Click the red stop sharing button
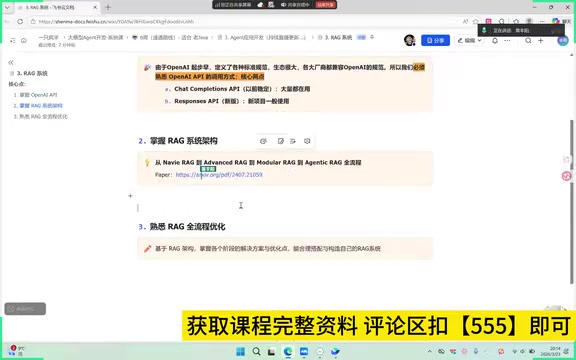Viewport: 576px width, 360px height. coord(325,5)
